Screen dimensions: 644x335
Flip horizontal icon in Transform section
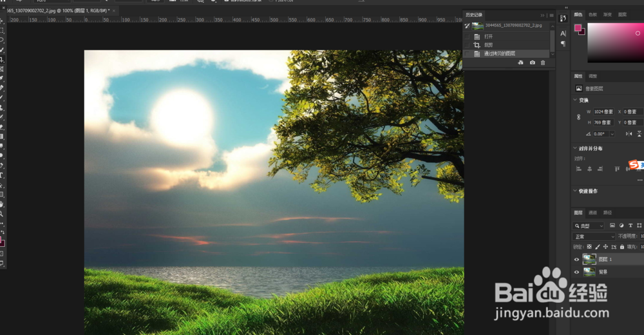coord(629,133)
